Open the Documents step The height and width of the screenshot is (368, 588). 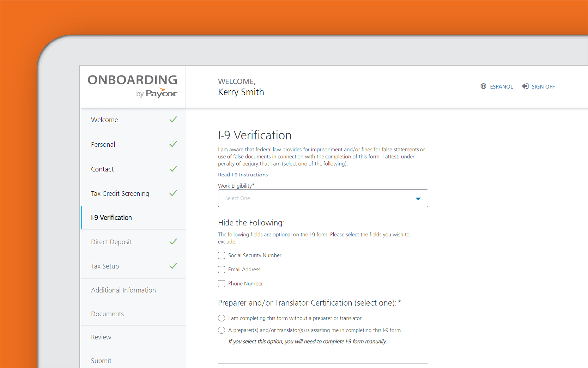pos(133,314)
